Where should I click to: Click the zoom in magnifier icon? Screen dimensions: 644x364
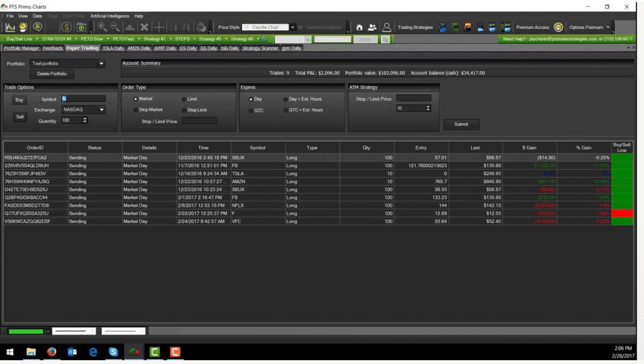tap(102, 27)
